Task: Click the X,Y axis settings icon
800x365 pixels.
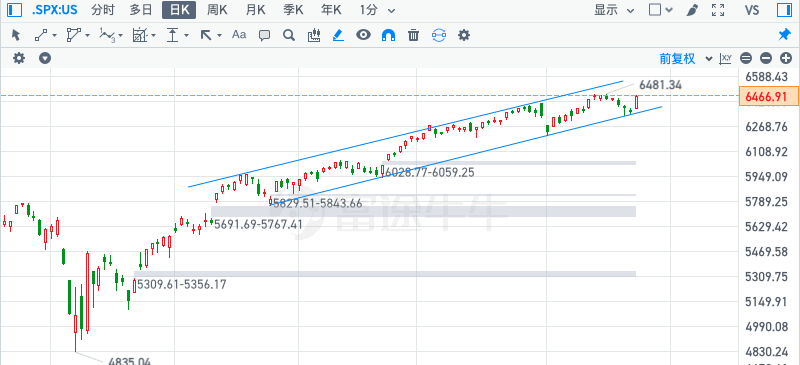Action: pos(726,59)
